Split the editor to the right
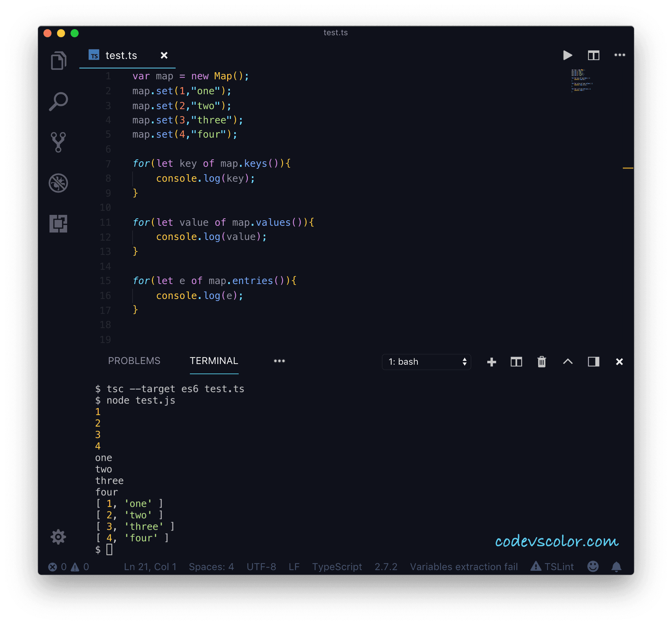672x625 pixels. pos(593,55)
